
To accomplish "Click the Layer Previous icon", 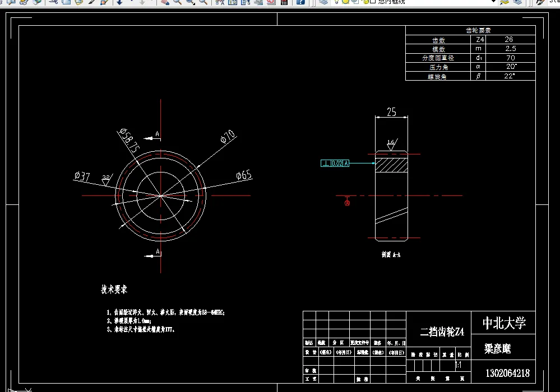I will (517, 2).
